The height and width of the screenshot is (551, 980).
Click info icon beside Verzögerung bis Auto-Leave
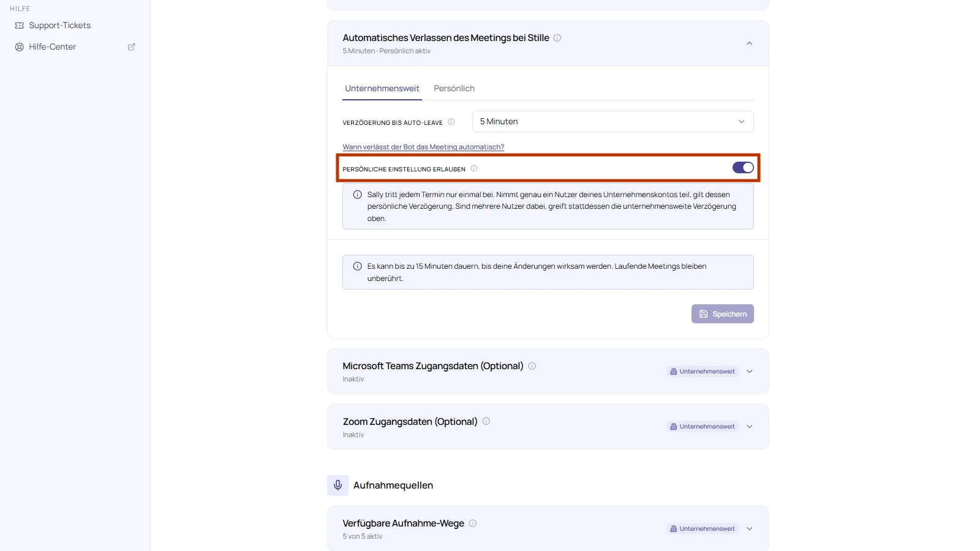[451, 122]
